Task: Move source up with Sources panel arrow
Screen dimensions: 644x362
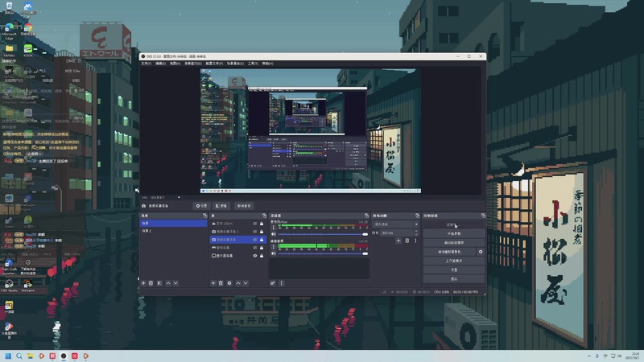Action: 237,283
